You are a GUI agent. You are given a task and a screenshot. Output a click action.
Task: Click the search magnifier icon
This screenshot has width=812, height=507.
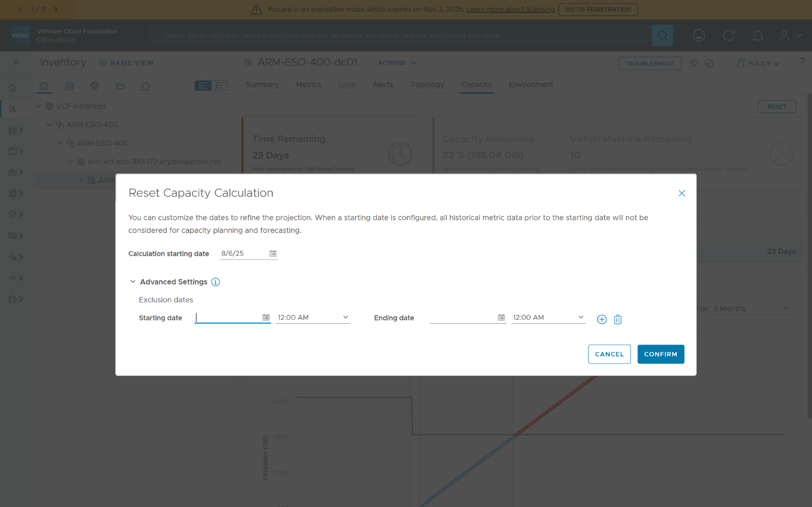(662, 35)
